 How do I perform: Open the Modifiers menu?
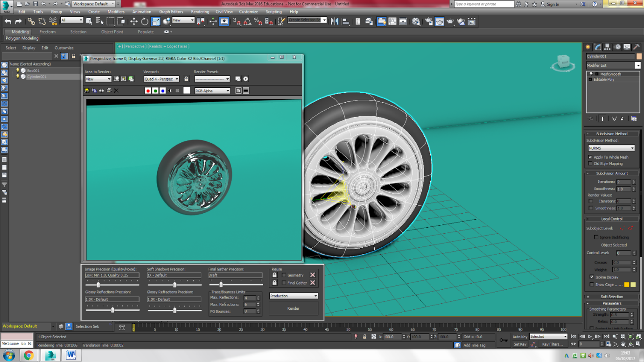pos(116,12)
